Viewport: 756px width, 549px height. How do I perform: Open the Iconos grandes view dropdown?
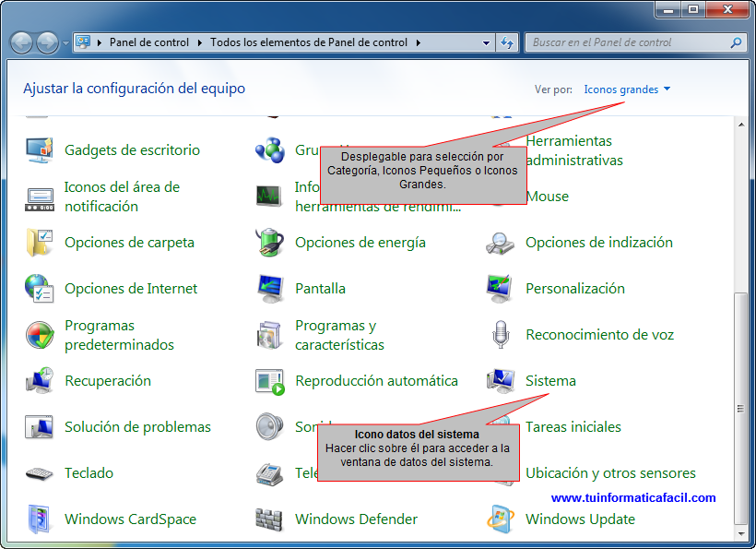pos(627,90)
